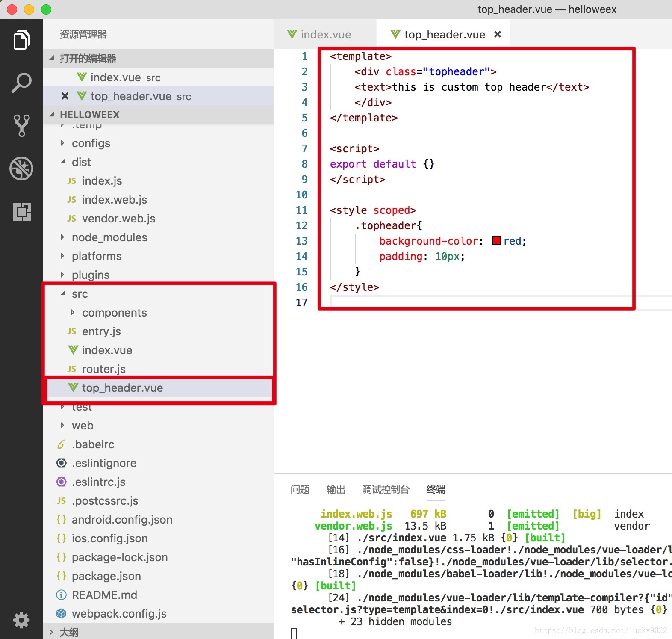Open Source Control branch icon
The width and height of the screenshot is (672, 639).
point(21,125)
